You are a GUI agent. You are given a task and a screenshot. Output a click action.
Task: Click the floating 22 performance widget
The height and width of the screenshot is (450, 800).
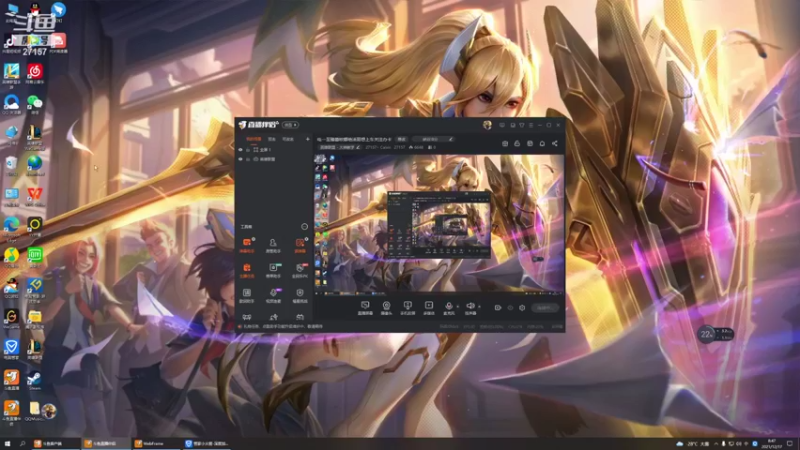click(715, 334)
